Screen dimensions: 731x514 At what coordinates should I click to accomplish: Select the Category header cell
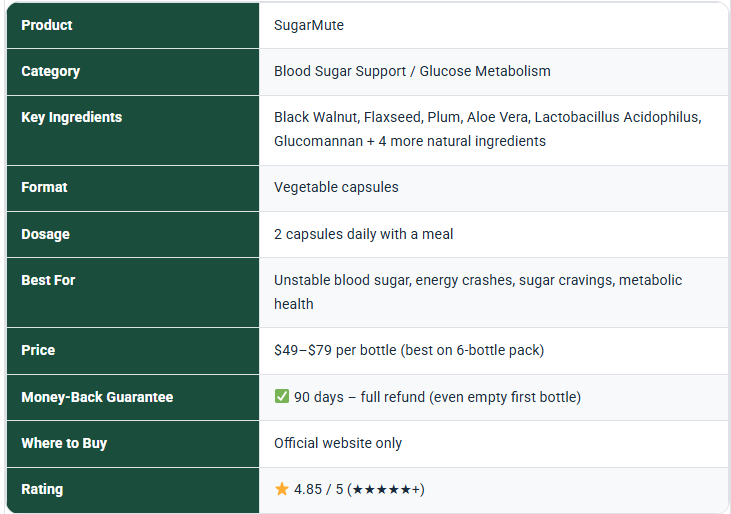(133, 72)
